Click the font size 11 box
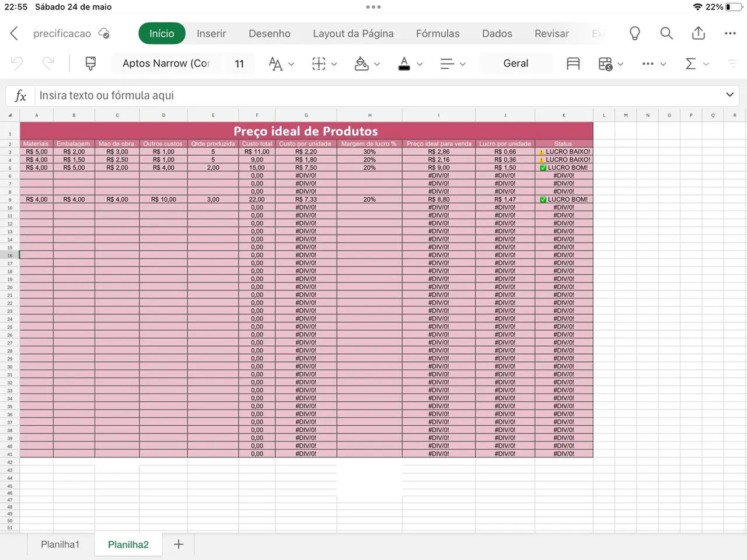The image size is (747, 560). coord(239,64)
